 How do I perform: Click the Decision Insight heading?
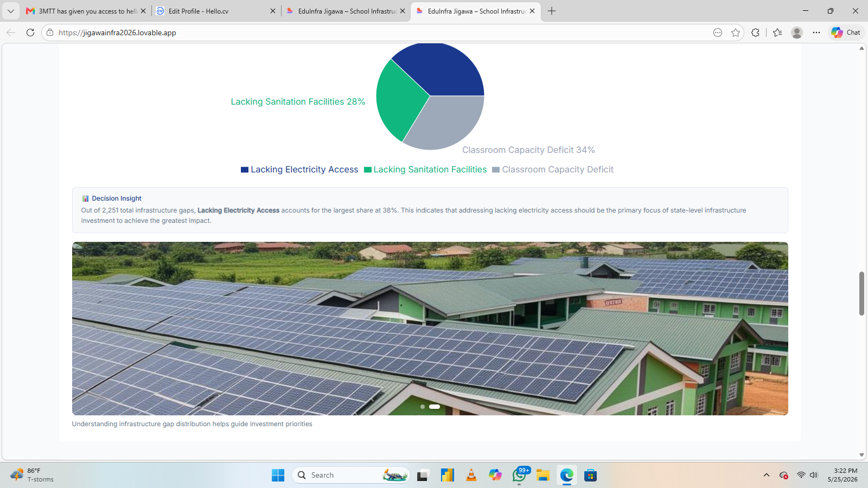[117, 198]
